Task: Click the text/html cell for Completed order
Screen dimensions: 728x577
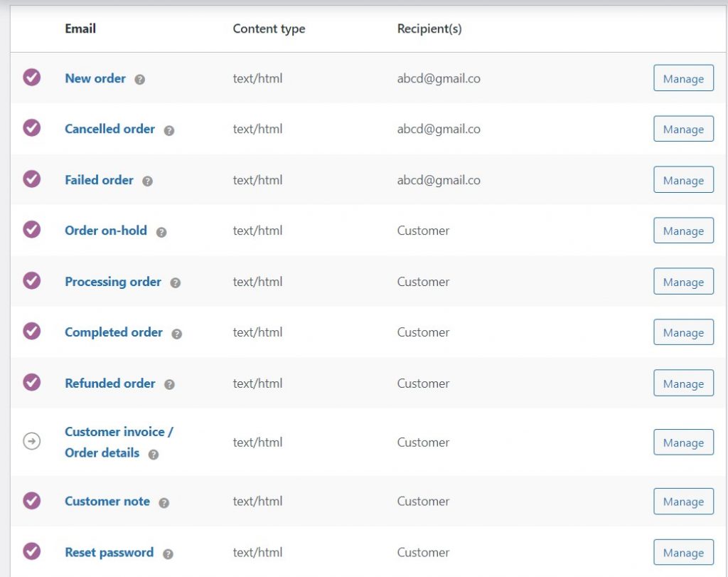Action: (x=257, y=333)
